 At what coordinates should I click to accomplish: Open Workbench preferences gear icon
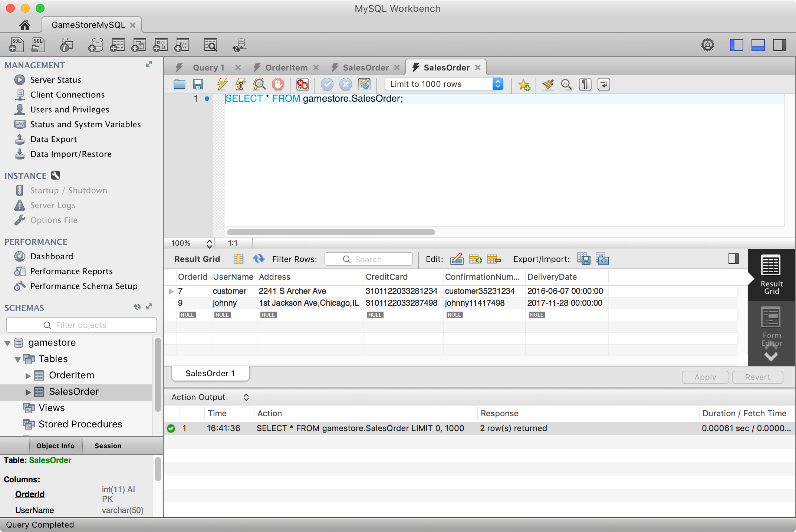point(708,45)
